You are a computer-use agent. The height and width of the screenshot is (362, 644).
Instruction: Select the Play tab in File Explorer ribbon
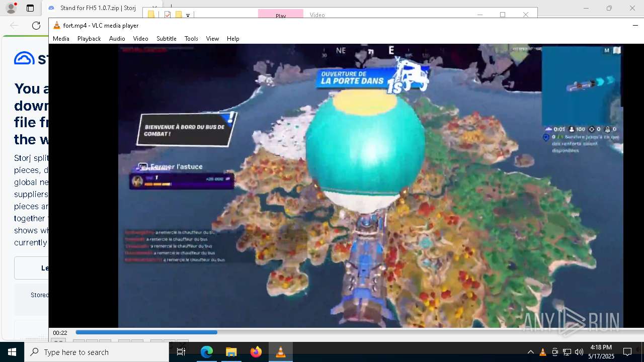tap(281, 15)
